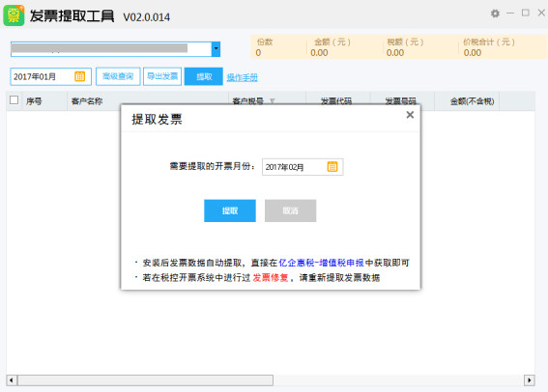Click the 2017年02月 month field in dialog
Screen dimensions: 548x392
pos(303,167)
